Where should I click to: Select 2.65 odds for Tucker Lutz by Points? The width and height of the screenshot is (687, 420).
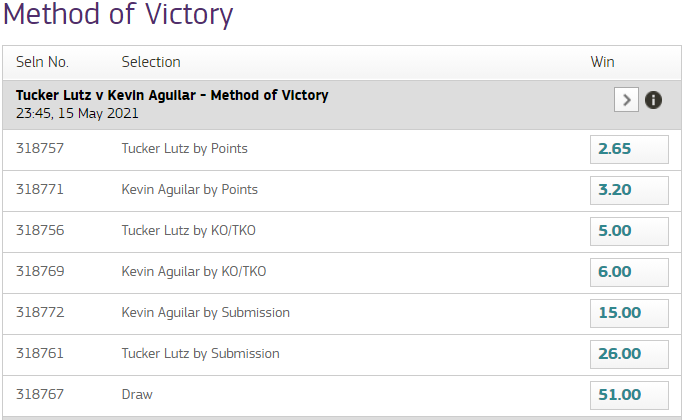[629, 149]
